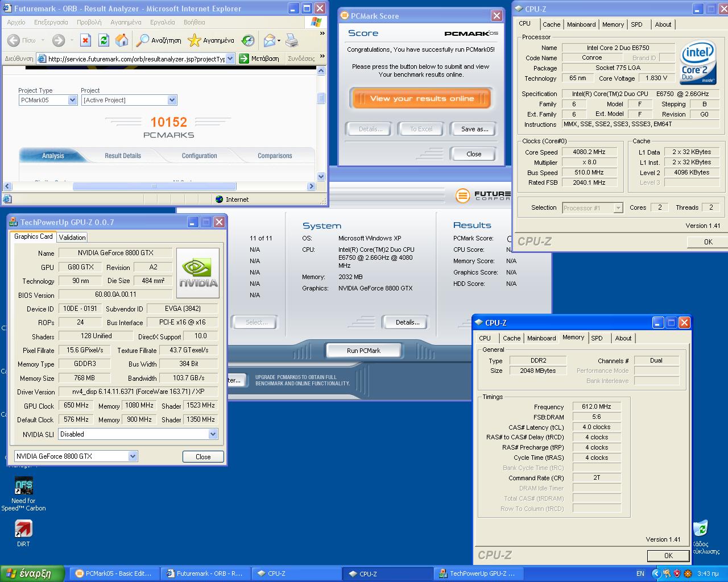
Task: Click the Mail envelope icon in IE toolbar
Action: [269, 40]
